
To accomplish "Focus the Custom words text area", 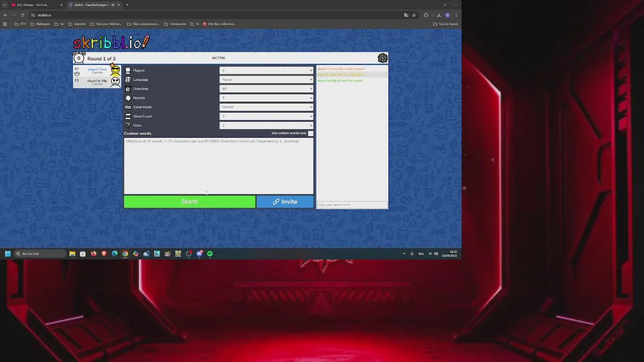I will (x=219, y=166).
